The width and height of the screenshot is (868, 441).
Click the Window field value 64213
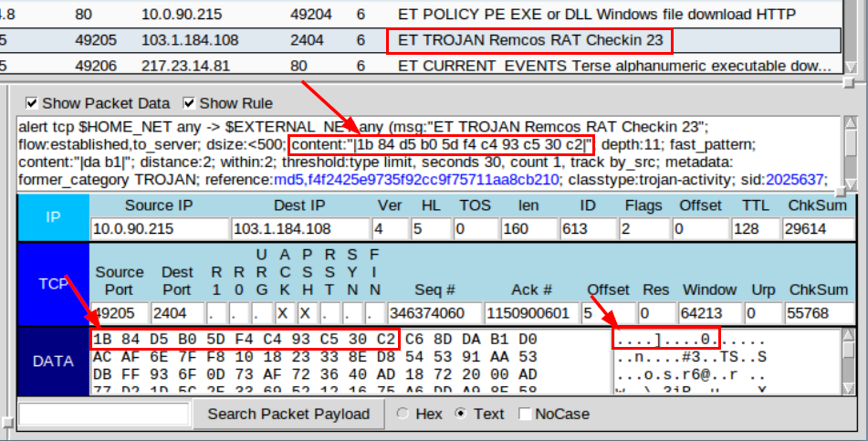(x=710, y=313)
